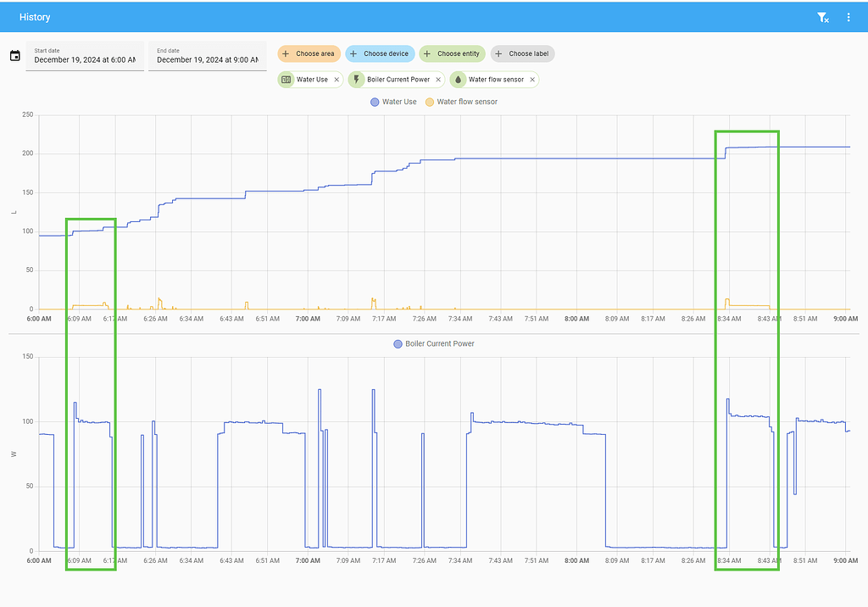Viewport: 868px width, 607px height.
Task: Click the orange color dot beside Water flow sensor legend
Action: click(431, 102)
